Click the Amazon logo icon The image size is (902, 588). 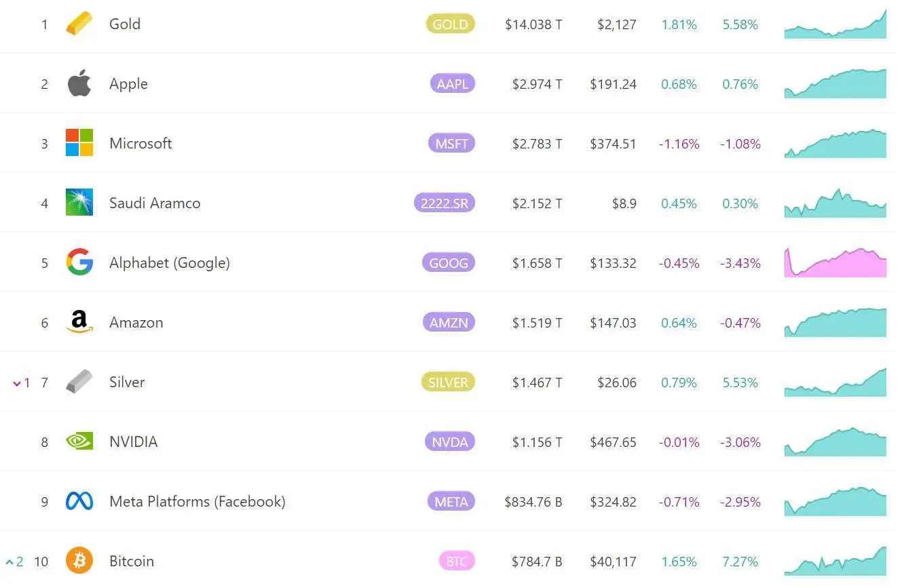pyautogui.click(x=79, y=322)
